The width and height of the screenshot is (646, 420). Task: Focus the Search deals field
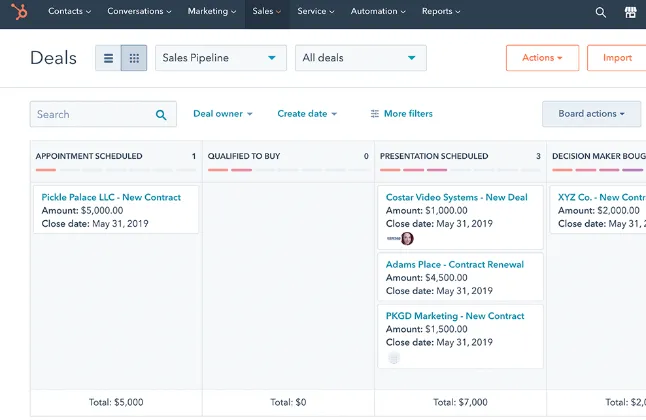[103, 114]
